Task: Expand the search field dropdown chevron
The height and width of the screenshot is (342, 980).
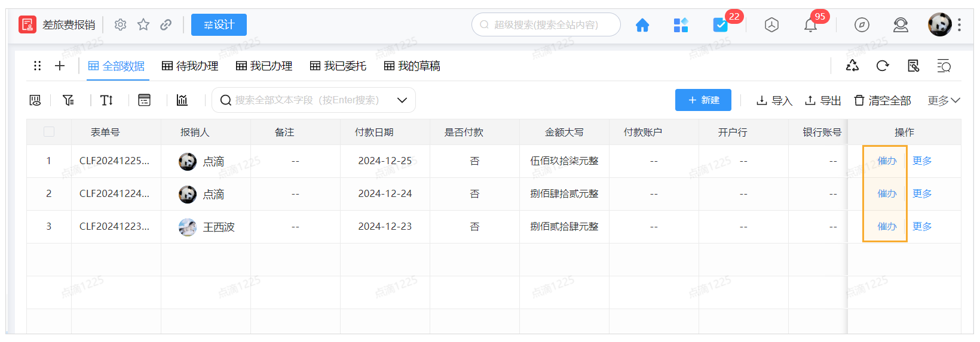Action: tap(402, 100)
